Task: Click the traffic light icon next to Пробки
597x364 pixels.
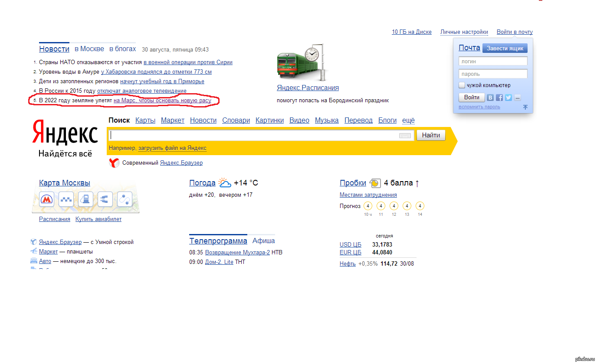Action: click(375, 183)
